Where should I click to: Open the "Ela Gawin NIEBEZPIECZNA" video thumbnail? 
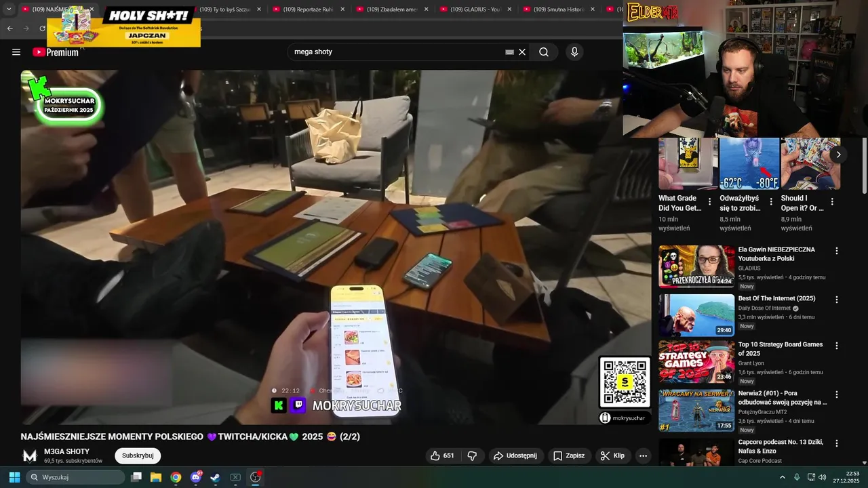coord(696,266)
